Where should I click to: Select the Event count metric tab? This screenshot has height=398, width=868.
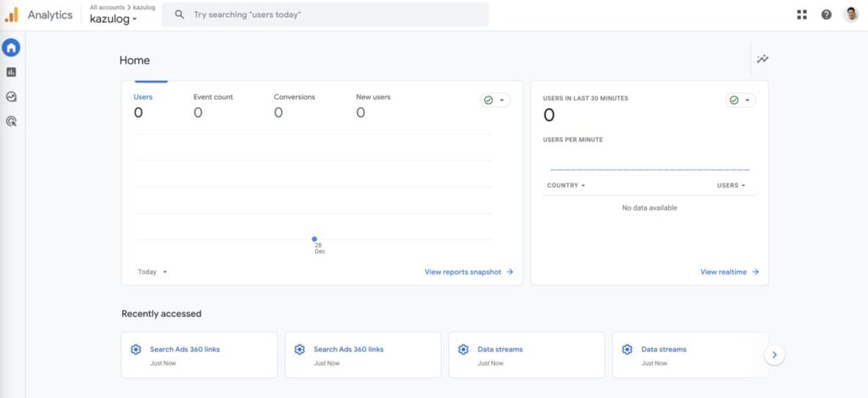coord(213,105)
